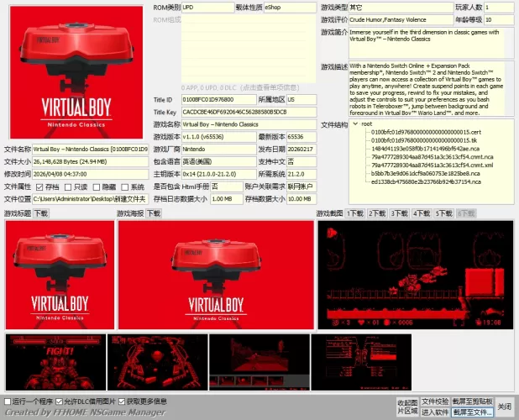Click 下载 button next to 游戏海报
The height and width of the screenshot is (420, 519).
click(x=154, y=213)
